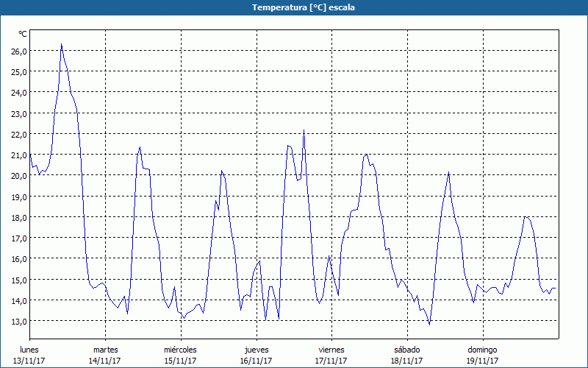
Task: Choose the 'sábado' day marker
Action: click(x=406, y=349)
